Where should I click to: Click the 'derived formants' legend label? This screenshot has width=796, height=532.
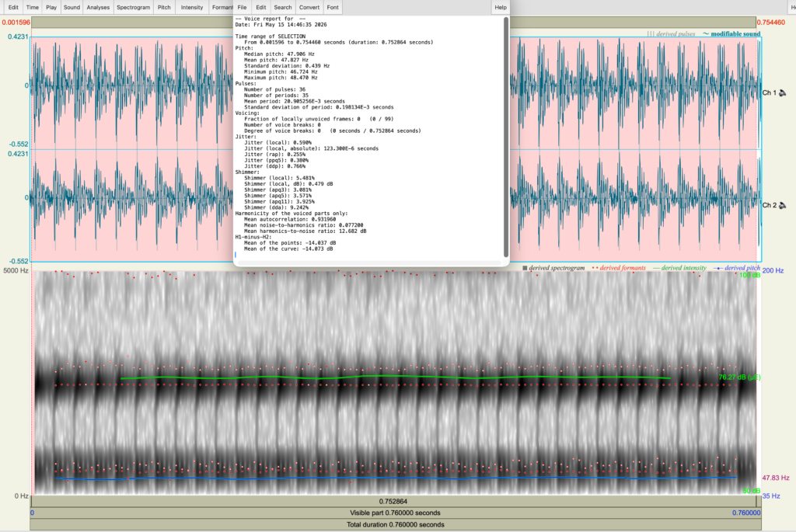tap(623, 268)
